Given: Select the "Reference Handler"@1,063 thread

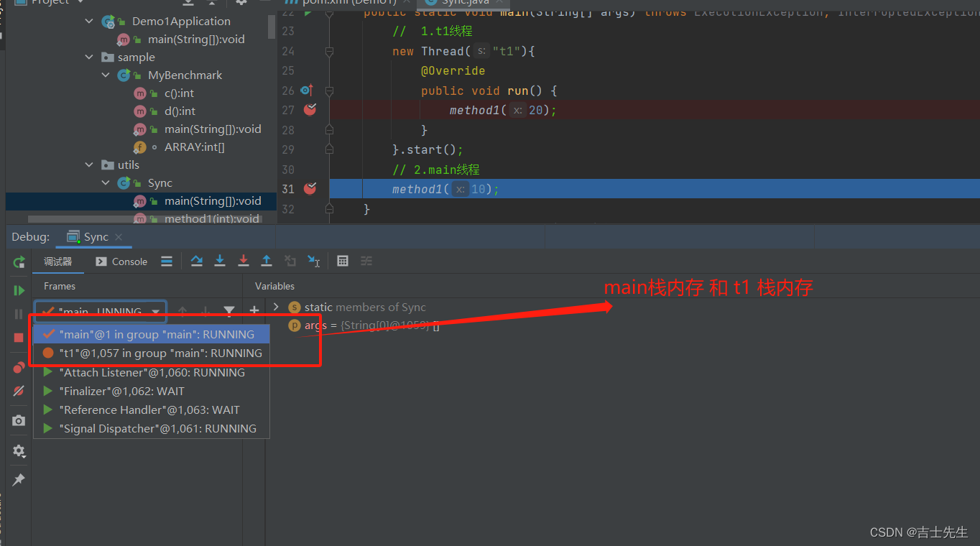Looking at the screenshot, I should click(151, 409).
